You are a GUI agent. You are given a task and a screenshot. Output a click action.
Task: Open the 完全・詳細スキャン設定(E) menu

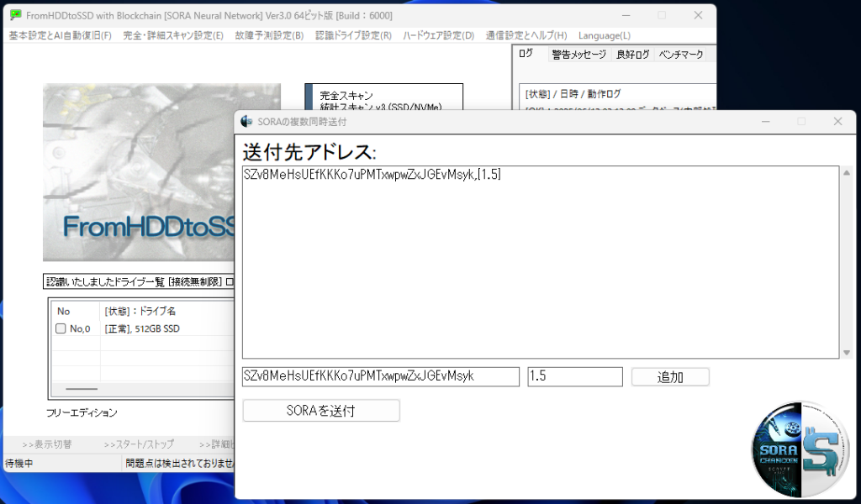click(x=173, y=35)
